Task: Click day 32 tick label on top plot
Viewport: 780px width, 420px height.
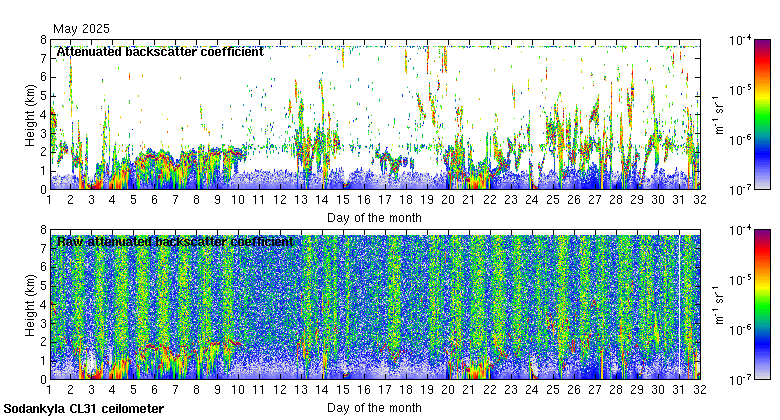Action: [700, 200]
